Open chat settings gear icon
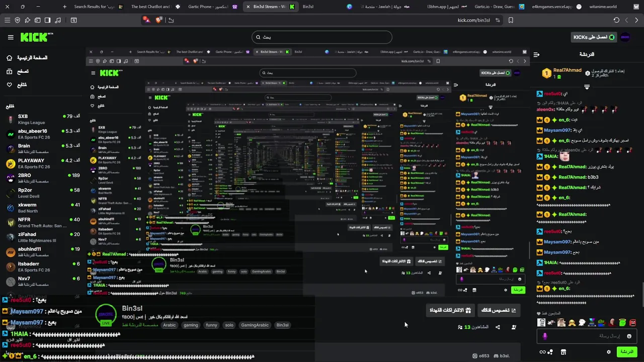This screenshot has height=362, width=644. pyautogui.click(x=609, y=352)
